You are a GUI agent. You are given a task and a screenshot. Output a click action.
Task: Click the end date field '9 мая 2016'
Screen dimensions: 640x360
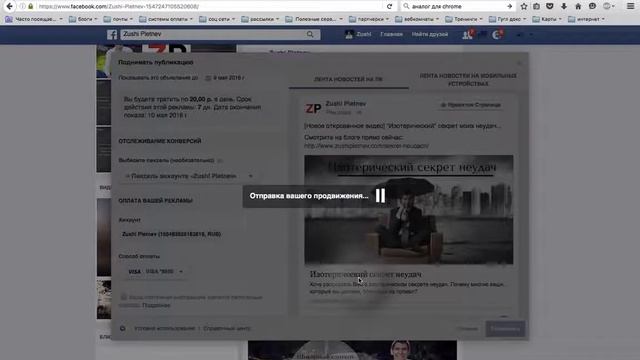pos(228,78)
